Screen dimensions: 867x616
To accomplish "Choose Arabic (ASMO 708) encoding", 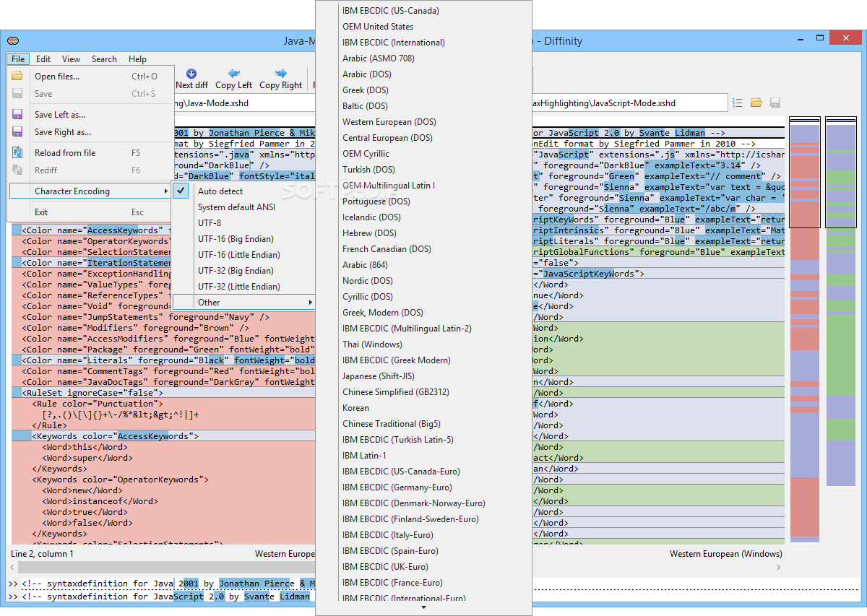I will pyautogui.click(x=423, y=58).
